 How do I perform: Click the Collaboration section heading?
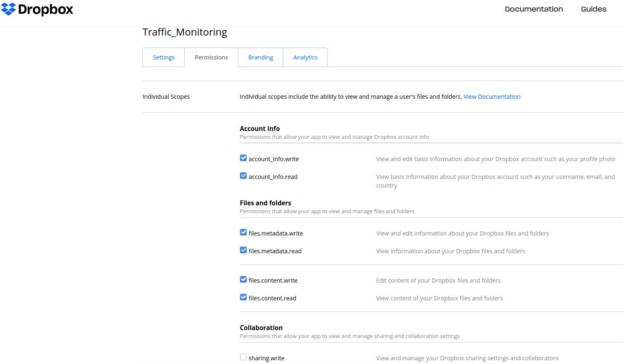click(x=261, y=328)
